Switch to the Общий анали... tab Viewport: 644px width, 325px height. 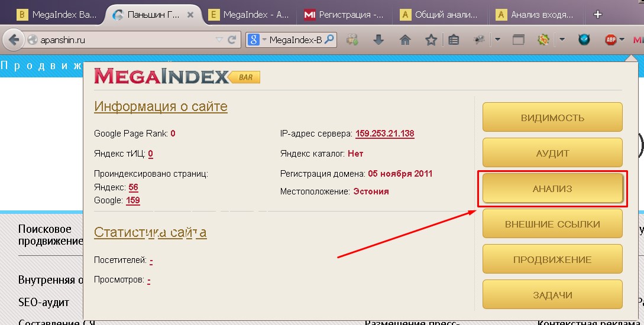click(x=439, y=15)
